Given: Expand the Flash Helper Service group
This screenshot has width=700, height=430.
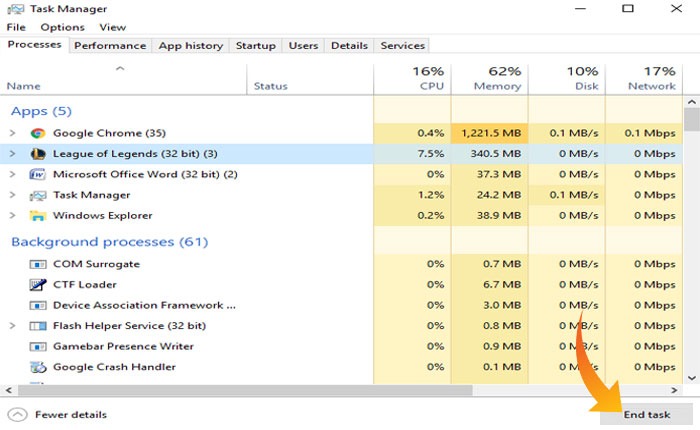Looking at the screenshot, I should tap(13, 326).
